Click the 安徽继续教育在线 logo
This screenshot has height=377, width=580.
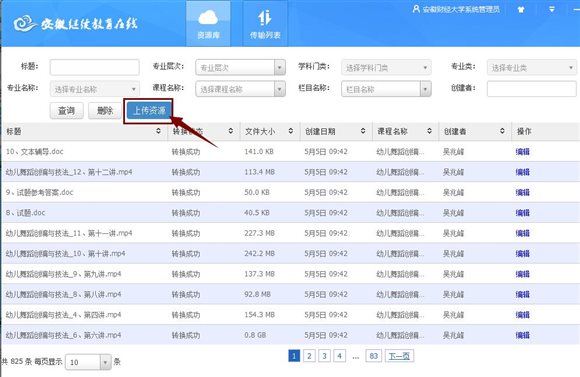click(x=76, y=24)
